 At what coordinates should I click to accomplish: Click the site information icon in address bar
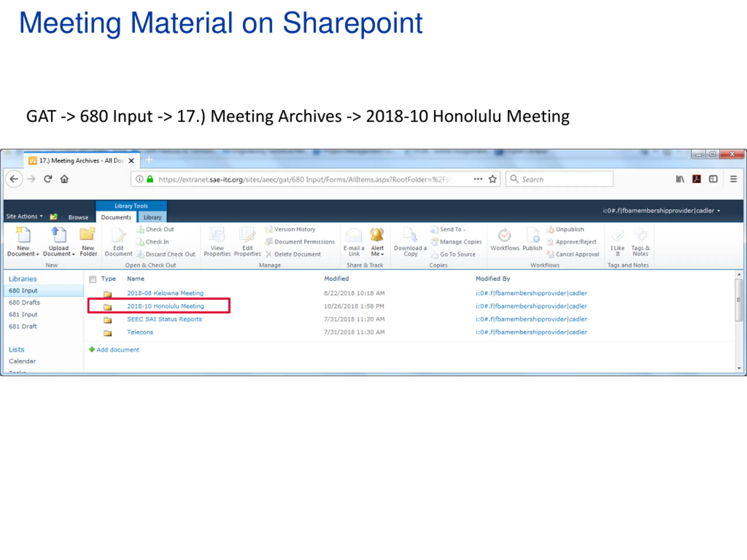pyautogui.click(x=139, y=179)
